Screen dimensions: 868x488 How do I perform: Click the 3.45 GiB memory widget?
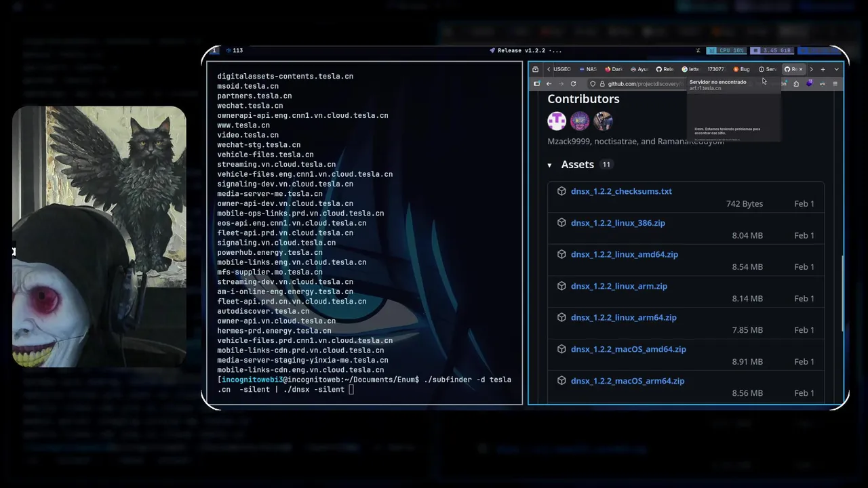tap(772, 50)
